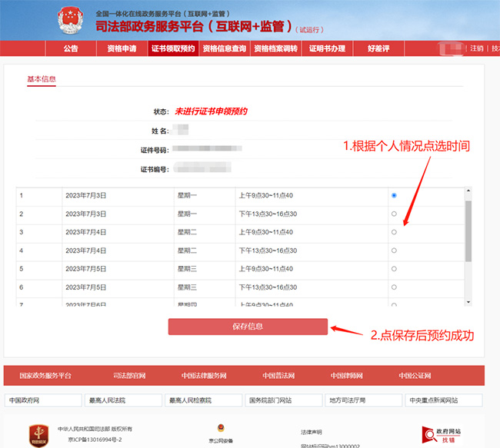Visit the 中国律师网 link
This screenshot has height=448, width=500.
tap(347, 376)
